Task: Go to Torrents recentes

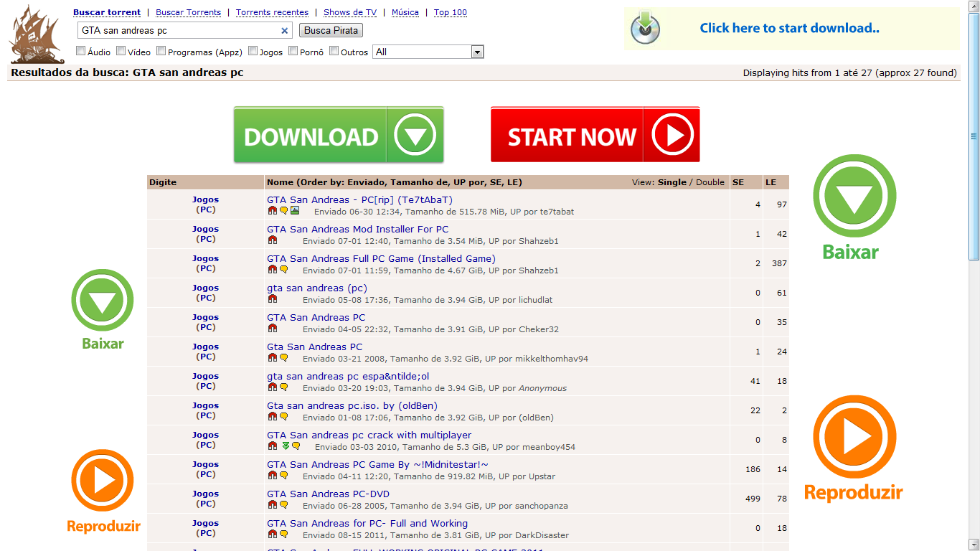Action: (272, 12)
